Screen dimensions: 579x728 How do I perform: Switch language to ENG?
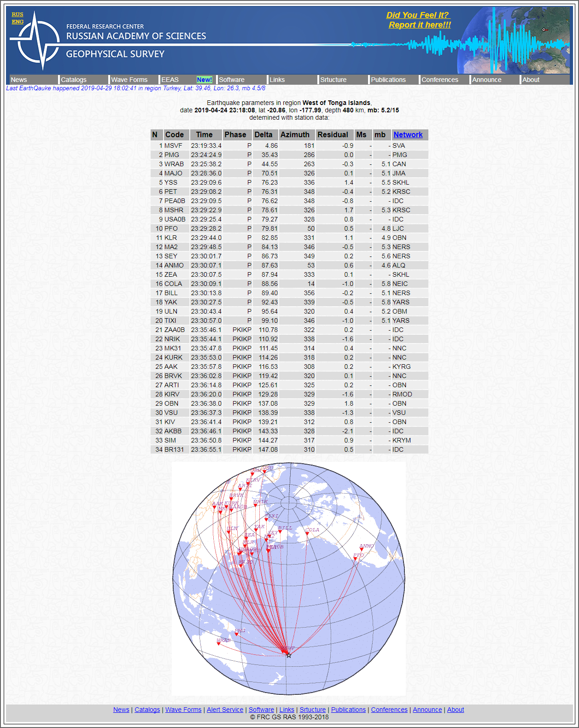18,22
